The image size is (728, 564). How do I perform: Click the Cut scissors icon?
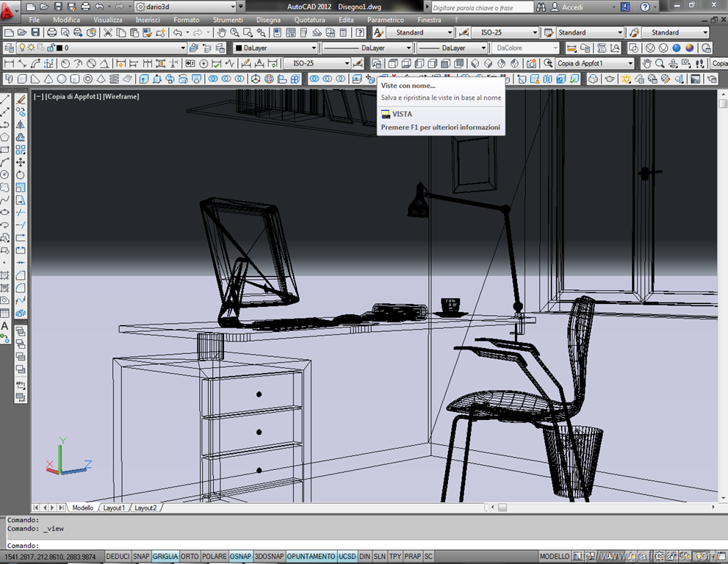click(x=108, y=33)
